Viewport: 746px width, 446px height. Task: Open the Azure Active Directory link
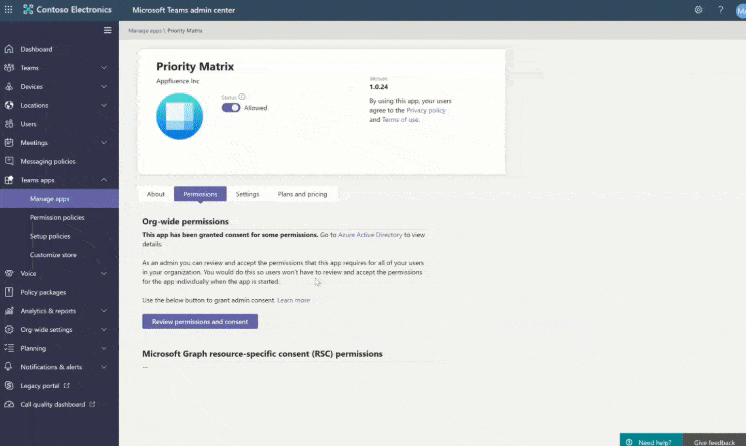coord(370,234)
